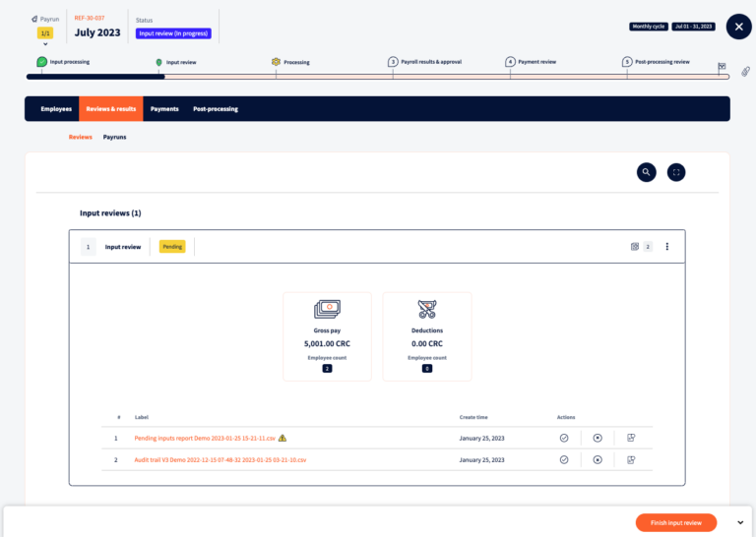Click the fullscreen expand icon
Screen dimensions: 756x537
676,172
